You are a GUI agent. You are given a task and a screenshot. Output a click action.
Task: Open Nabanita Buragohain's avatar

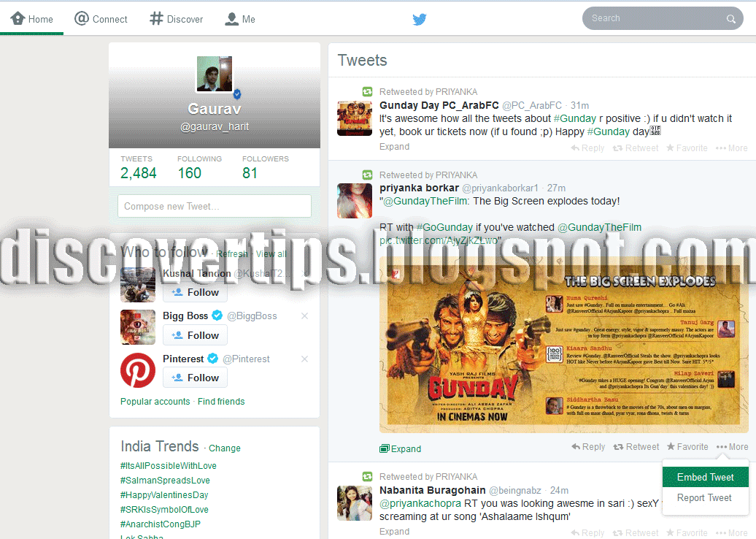(x=355, y=503)
